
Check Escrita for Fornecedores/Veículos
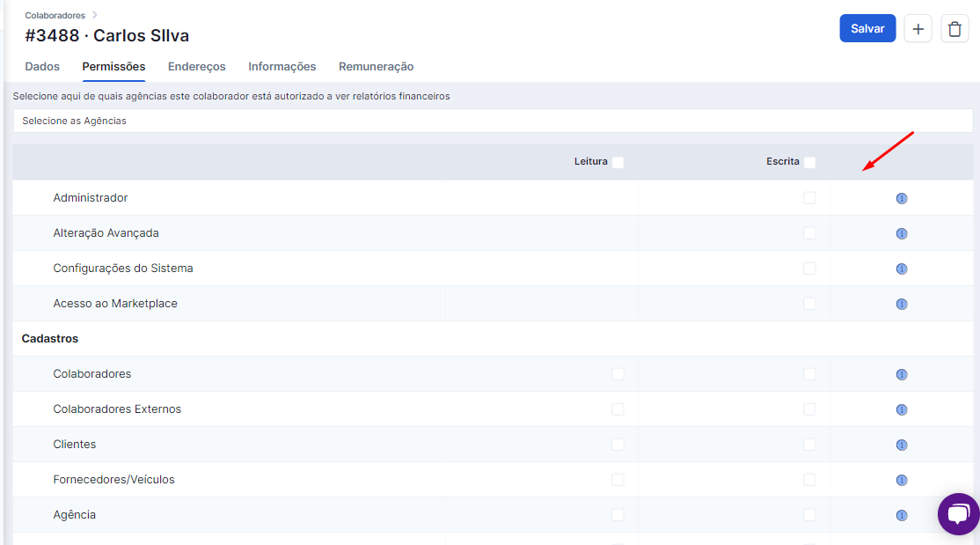(809, 480)
